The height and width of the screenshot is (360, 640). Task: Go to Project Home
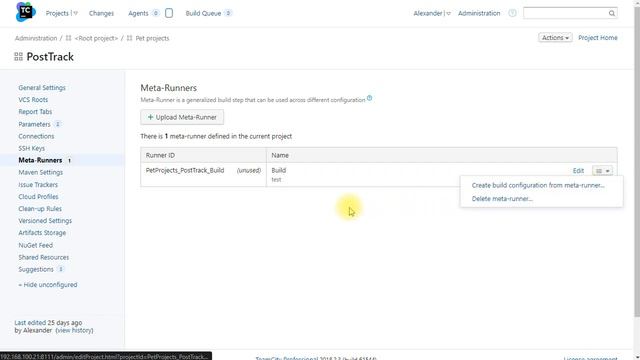(598, 38)
